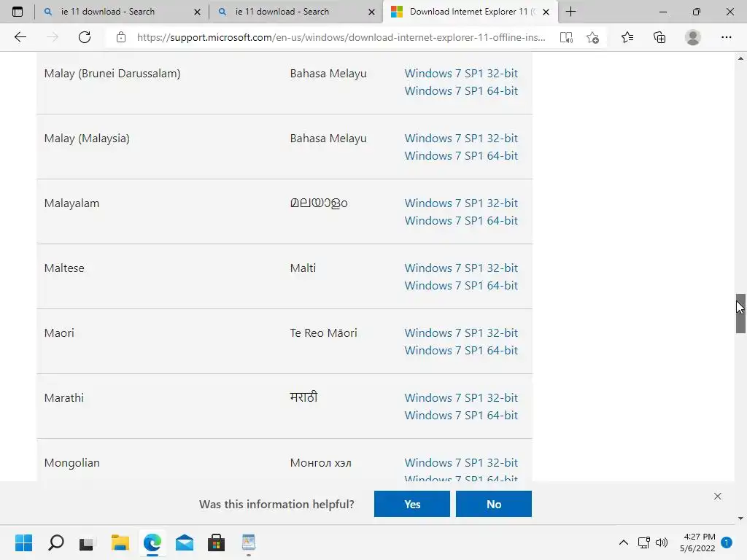Open Malayalam Windows 7 SP1 64-bit link
The height and width of the screenshot is (560, 747).
click(x=461, y=220)
